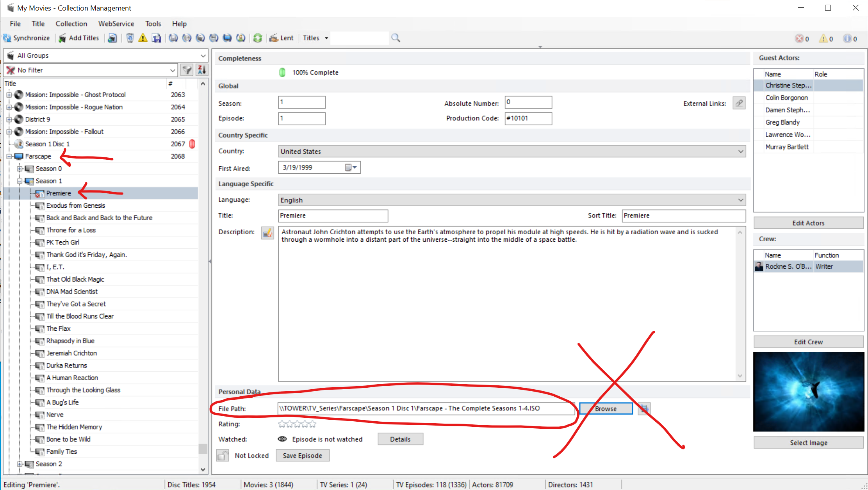Viewport: 868px width, 490px height.
Task: Click the toolbar search text box
Action: click(360, 38)
